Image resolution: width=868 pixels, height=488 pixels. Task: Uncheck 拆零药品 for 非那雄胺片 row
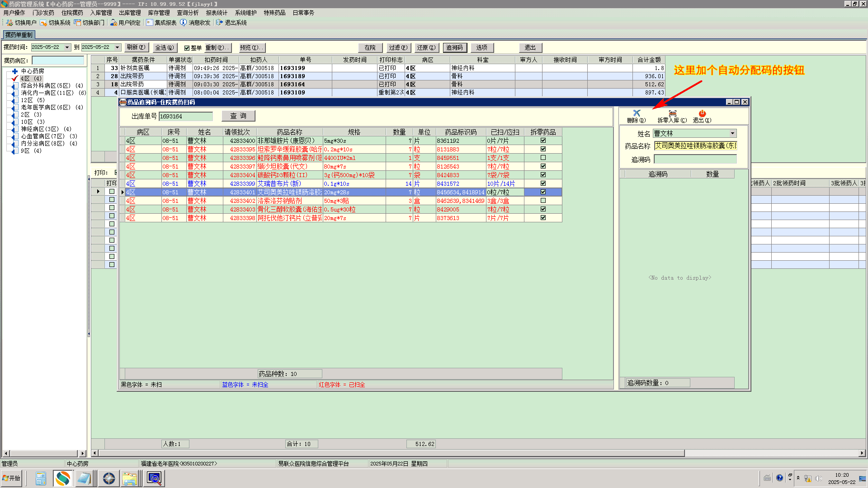(x=543, y=141)
